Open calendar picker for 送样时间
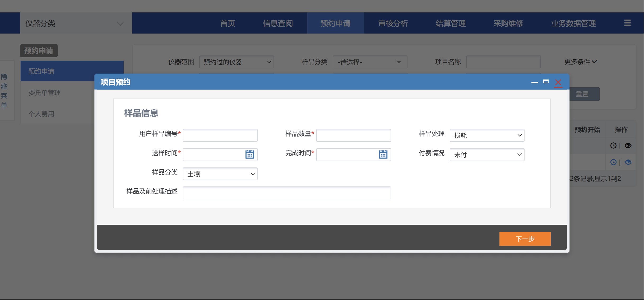Screen dimensions: 644x300 coord(249,154)
